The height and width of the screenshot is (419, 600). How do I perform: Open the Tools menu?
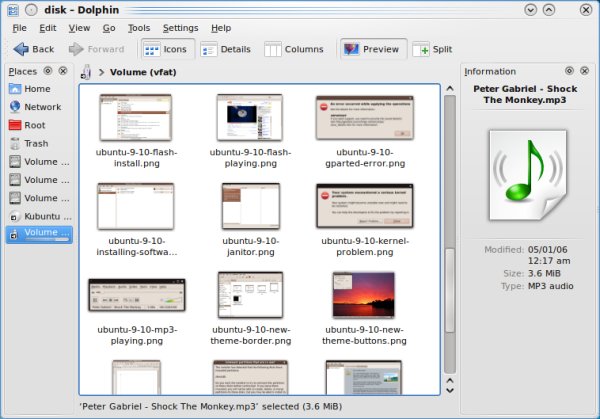(x=139, y=28)
